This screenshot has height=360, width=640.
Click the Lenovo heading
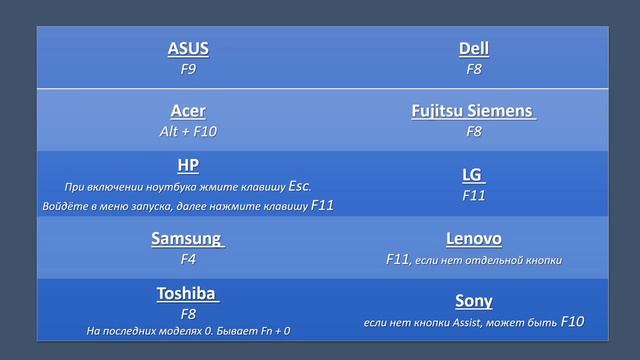click(x=474, y=239)
